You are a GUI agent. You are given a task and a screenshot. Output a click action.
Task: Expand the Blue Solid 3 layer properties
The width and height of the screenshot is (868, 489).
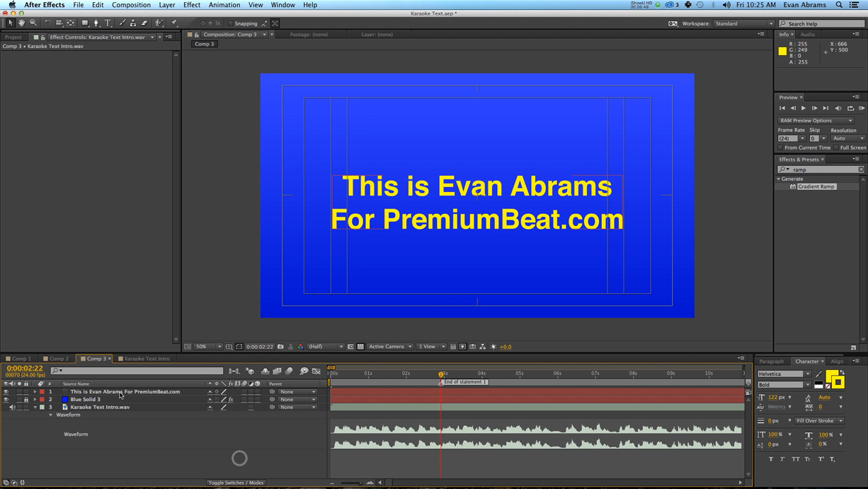click(35, 400)
